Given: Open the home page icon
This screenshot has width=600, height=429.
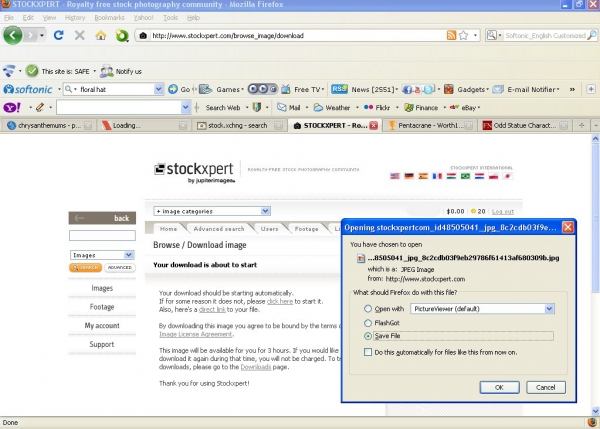Looking at the screenshot, I should tap(101, 36).
